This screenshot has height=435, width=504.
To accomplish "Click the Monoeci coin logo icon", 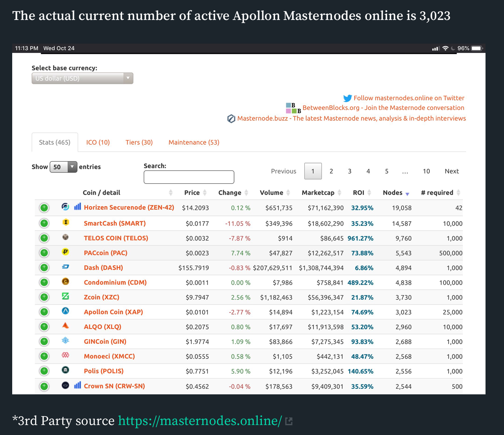I will 65,355.
